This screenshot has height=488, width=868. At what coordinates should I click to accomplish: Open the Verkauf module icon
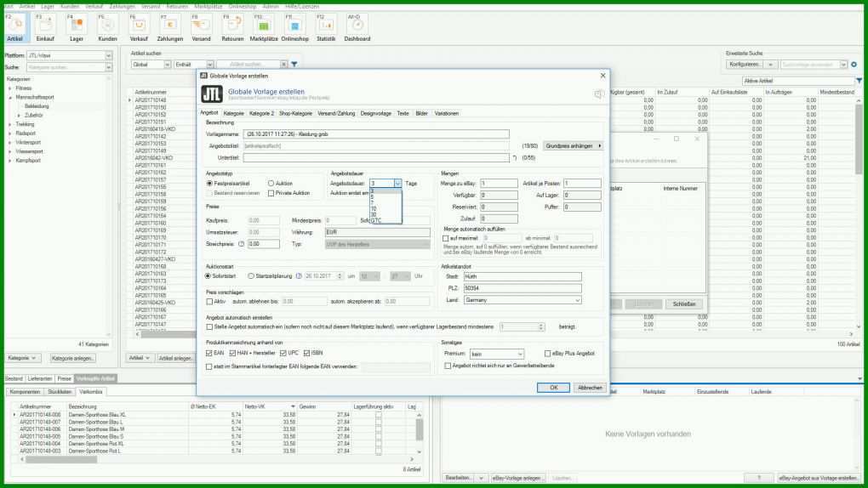[139, 28]
